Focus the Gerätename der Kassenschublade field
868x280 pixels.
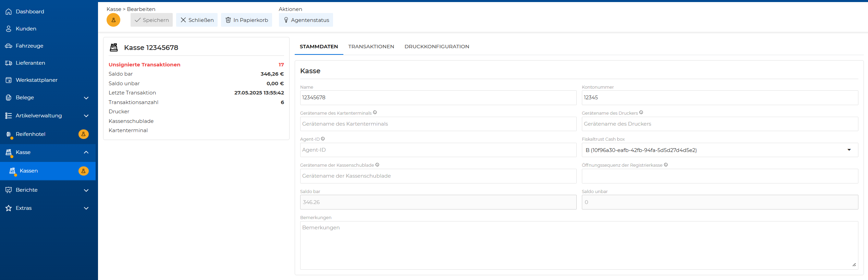(x=438, y=176)
